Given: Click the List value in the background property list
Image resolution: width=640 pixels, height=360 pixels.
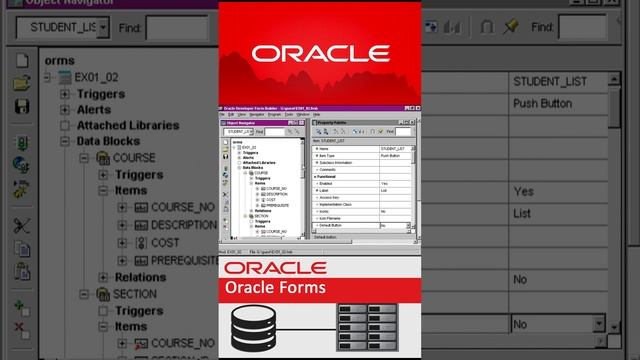Looking at the screenshot, I should tap(522, 213).
